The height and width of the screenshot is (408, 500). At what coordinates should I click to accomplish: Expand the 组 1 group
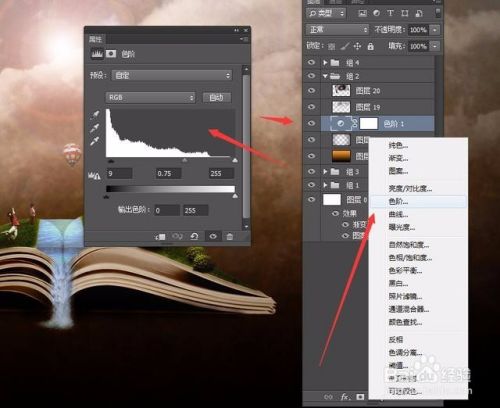325,185
